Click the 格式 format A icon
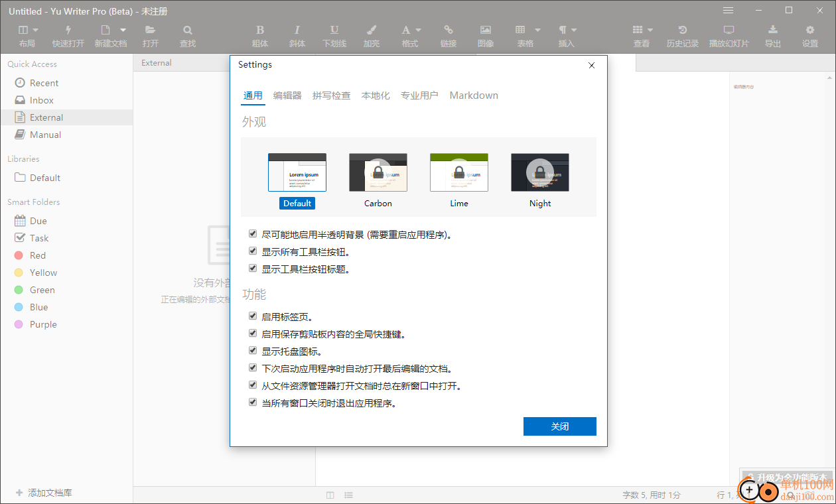 406,30
